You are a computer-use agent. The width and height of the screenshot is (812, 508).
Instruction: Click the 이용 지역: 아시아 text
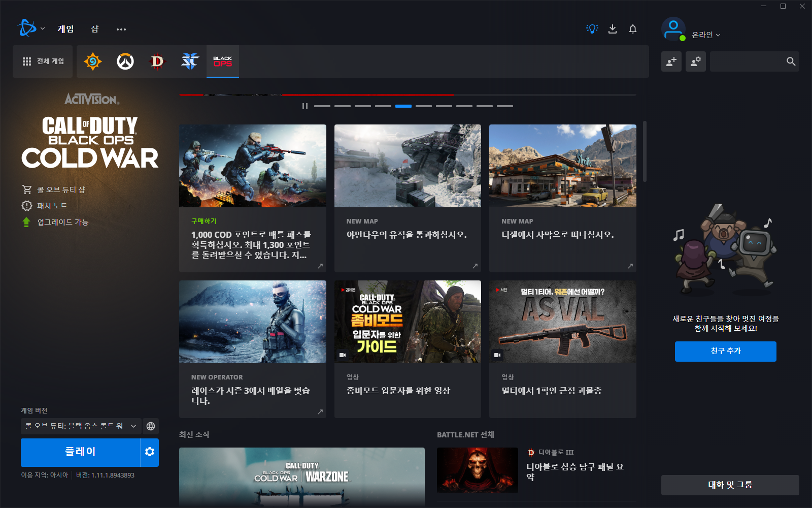[45, 475]
